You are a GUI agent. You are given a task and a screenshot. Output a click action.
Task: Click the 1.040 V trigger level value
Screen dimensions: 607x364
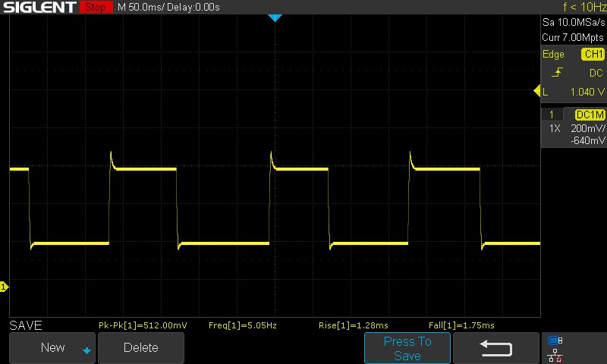(587, 92)
